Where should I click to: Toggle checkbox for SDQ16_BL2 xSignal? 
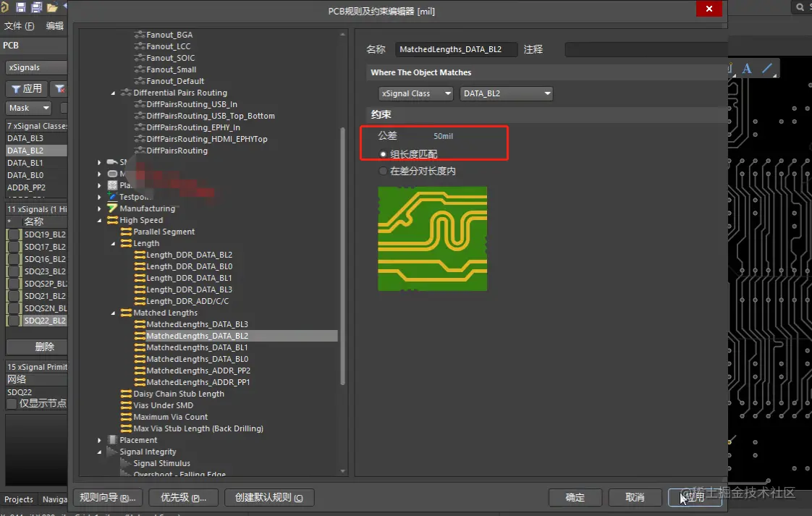pos(14,259)
